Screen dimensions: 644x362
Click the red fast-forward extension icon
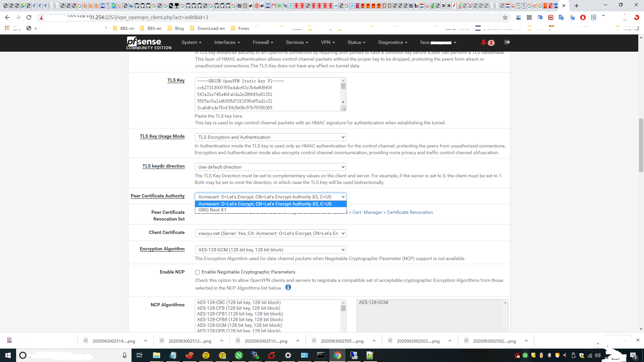coord(551,17)
